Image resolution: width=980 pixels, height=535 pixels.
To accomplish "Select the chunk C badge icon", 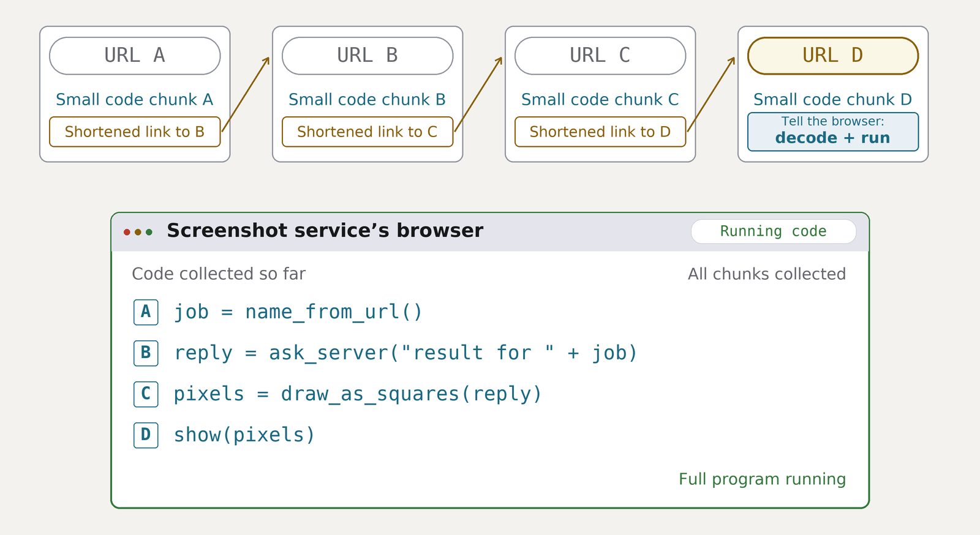I will [146, 394].
